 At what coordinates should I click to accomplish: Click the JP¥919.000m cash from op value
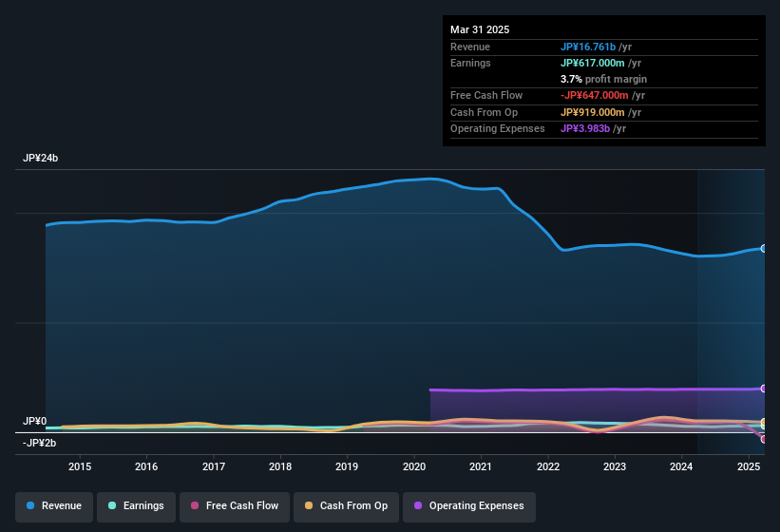click(x=593, y=112)
